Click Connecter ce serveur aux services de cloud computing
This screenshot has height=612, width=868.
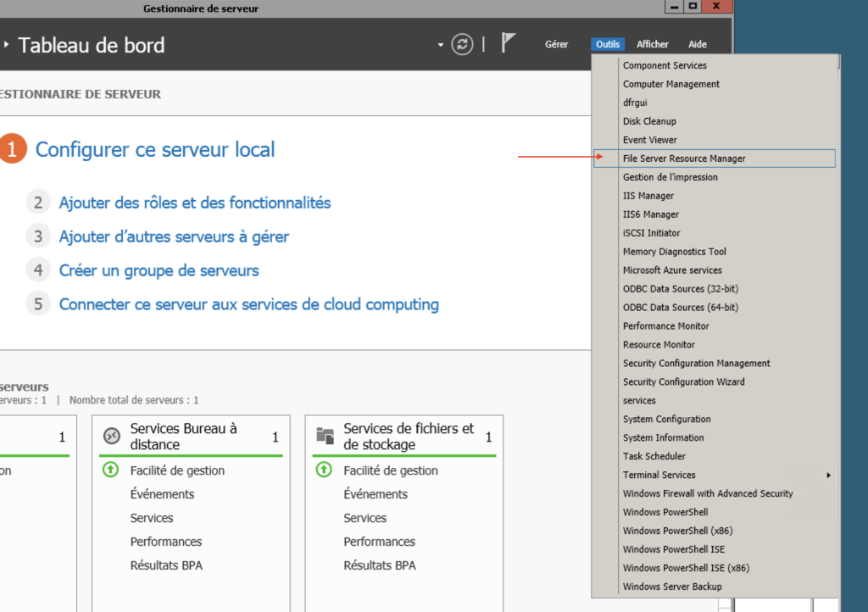point(249,304)
